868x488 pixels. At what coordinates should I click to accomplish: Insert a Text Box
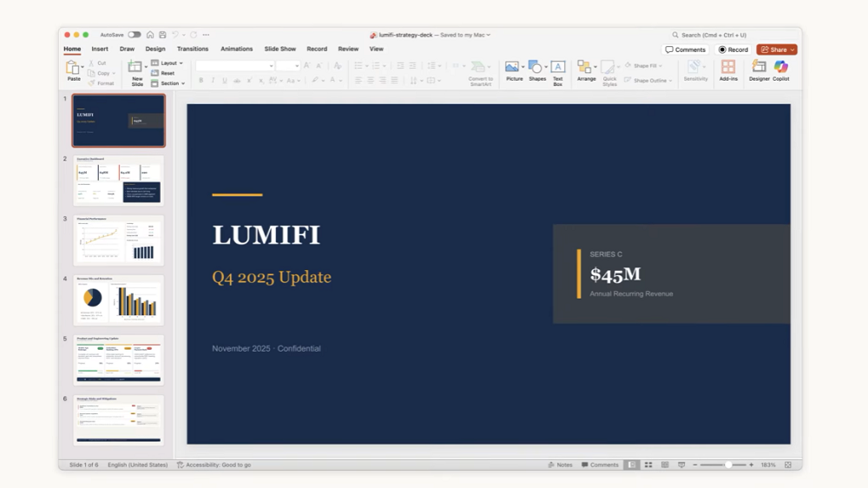click(x=558, y=70)
